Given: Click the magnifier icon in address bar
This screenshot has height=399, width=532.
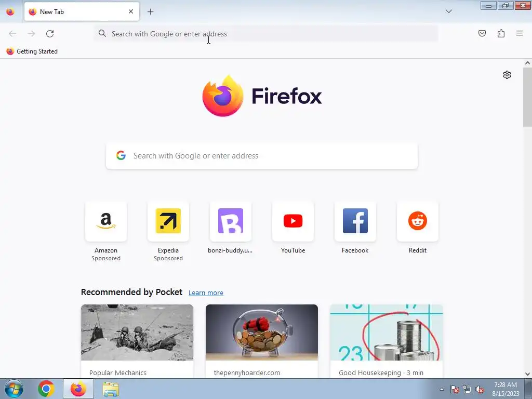Looking at the screenshot, I should tap(102, 33).
